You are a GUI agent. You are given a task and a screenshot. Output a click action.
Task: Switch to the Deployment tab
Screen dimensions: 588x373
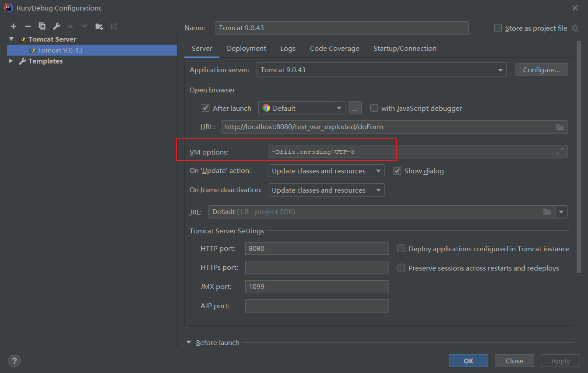246,49
